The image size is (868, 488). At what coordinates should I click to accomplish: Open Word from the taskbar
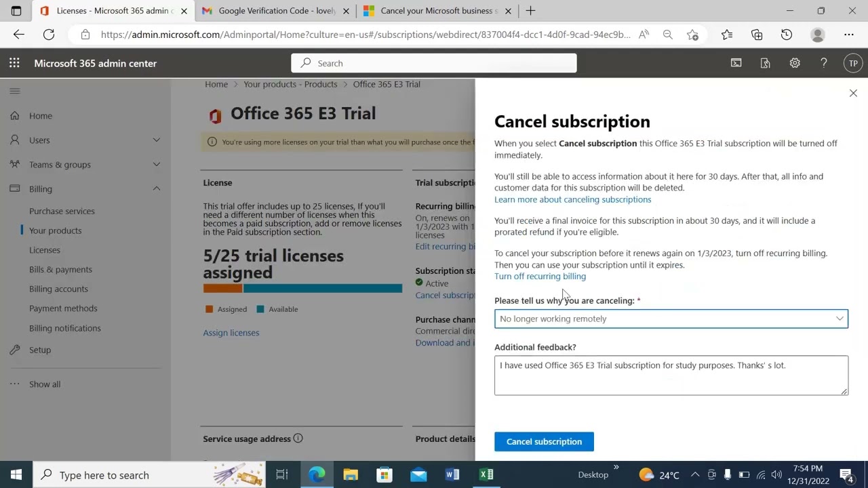(x=452, y=474)
